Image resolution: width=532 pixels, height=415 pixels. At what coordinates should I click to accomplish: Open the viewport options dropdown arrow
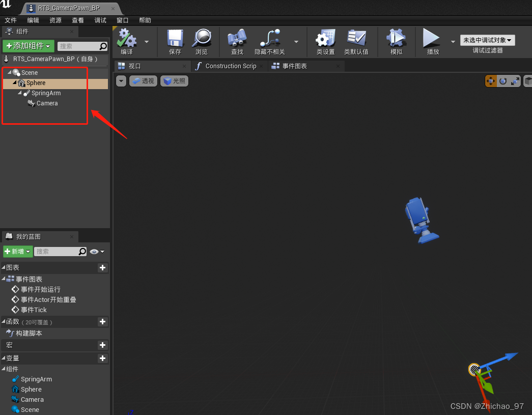point(121,80)
